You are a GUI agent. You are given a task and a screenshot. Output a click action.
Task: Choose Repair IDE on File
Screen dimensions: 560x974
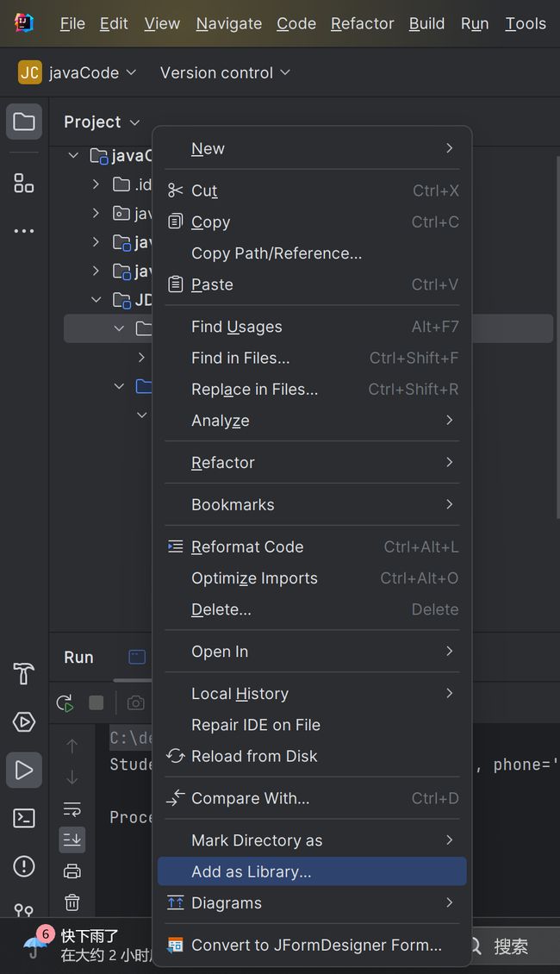[312, 725]
